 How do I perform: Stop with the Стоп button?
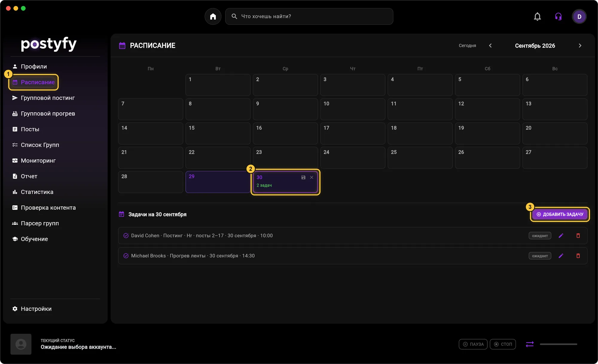(503, 344)
